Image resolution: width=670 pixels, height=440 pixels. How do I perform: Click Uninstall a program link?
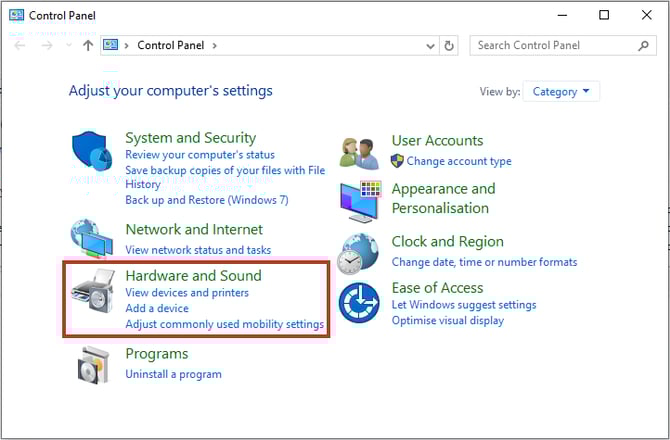point(173,374)
